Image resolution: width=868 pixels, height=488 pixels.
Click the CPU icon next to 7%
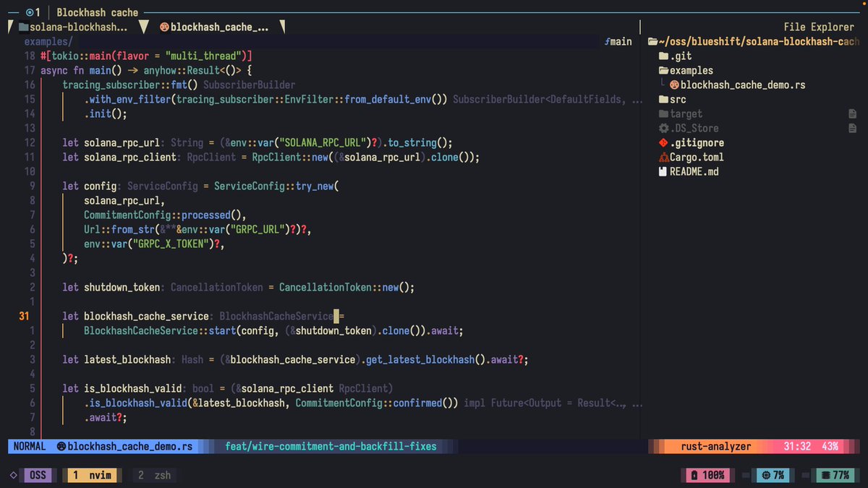point(765,476)
